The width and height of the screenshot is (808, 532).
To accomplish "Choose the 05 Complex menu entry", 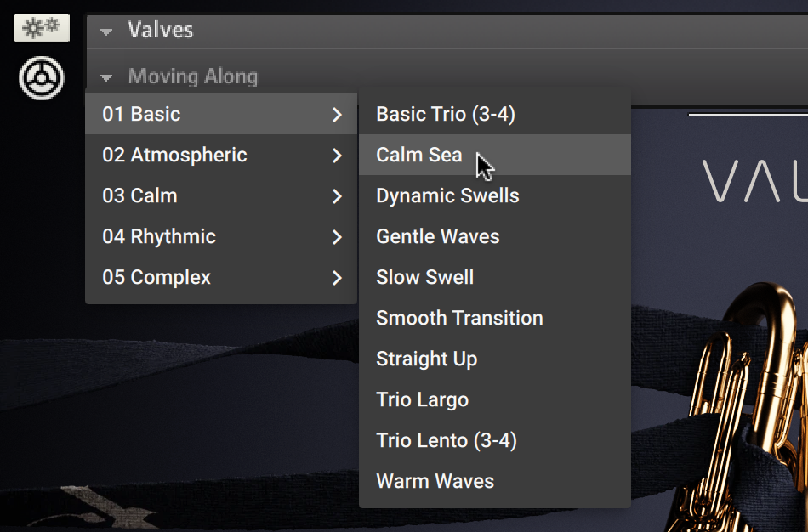I will [156, 277].
